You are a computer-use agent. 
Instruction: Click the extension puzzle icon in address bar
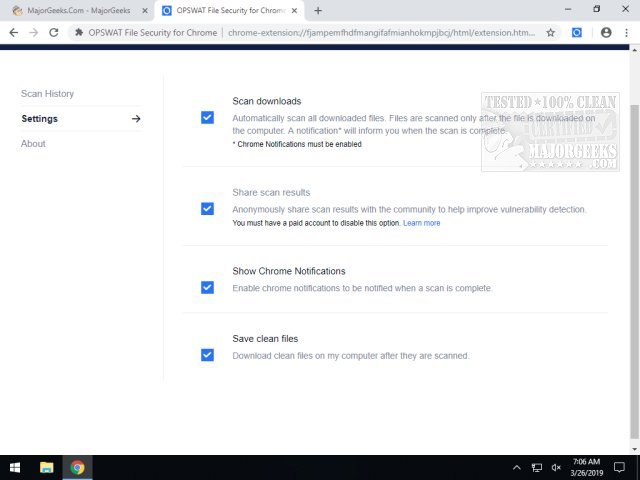point(79,33)
